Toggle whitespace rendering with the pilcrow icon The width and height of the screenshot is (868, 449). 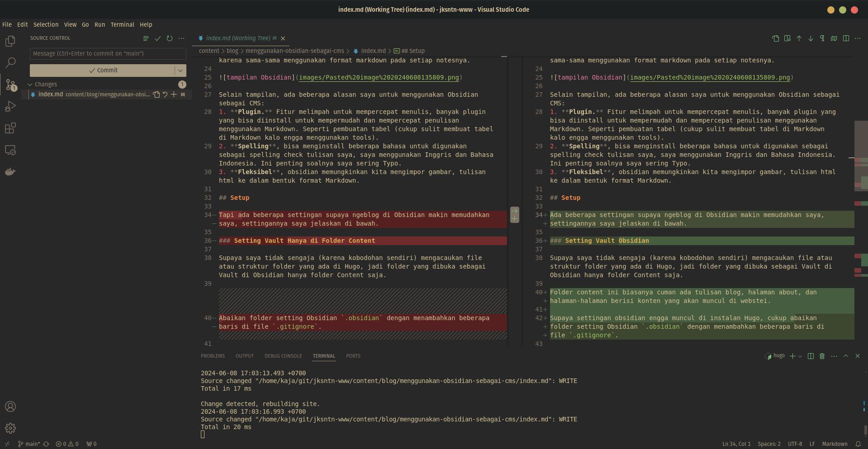pos(822,38)
